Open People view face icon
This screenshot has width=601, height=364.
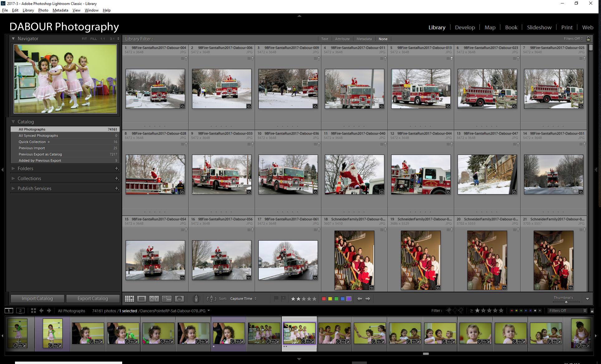(x=179, y=299)
